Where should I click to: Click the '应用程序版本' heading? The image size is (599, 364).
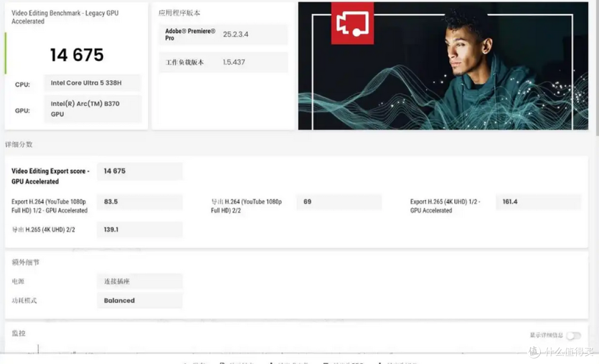[x=179, y=13]
